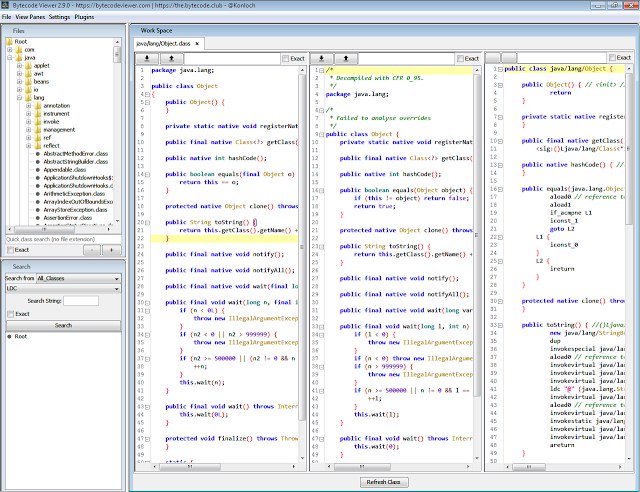Open the View Panes menu
This screenshot has height=492, width=640.
pyautogui.click(x=30, y=17)
